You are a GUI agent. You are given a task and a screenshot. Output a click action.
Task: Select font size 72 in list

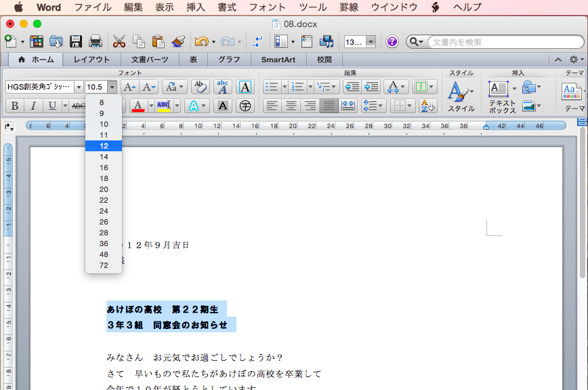point(104,265)
